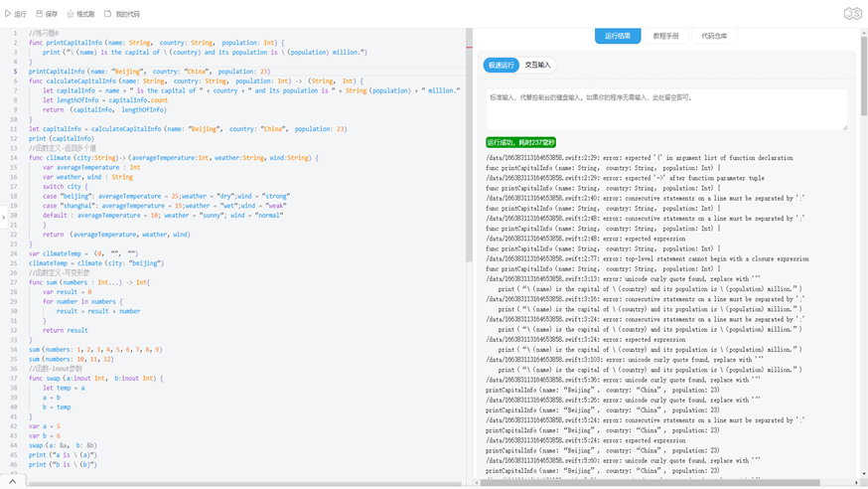The width and height of the screenshot is (868, 489).
Task: Click the comment "//练习题6" on line 1
Action: [x=44, y=33]
